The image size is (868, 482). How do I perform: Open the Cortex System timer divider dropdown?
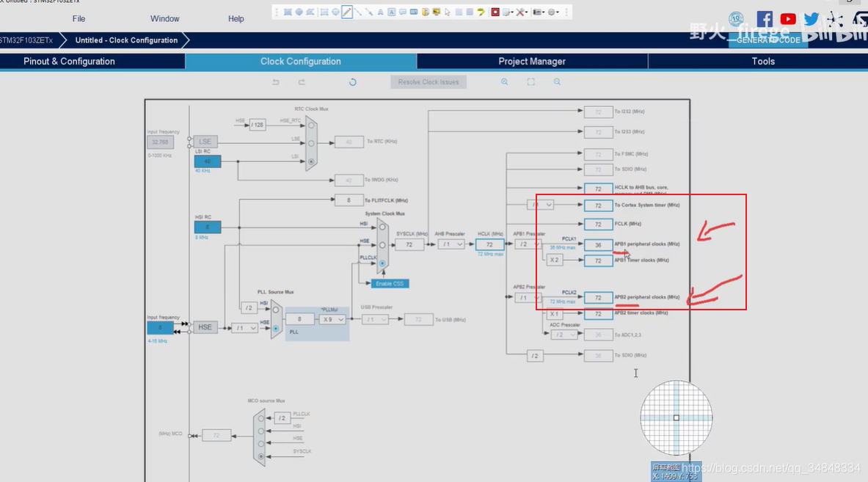(x=540, y=205)
